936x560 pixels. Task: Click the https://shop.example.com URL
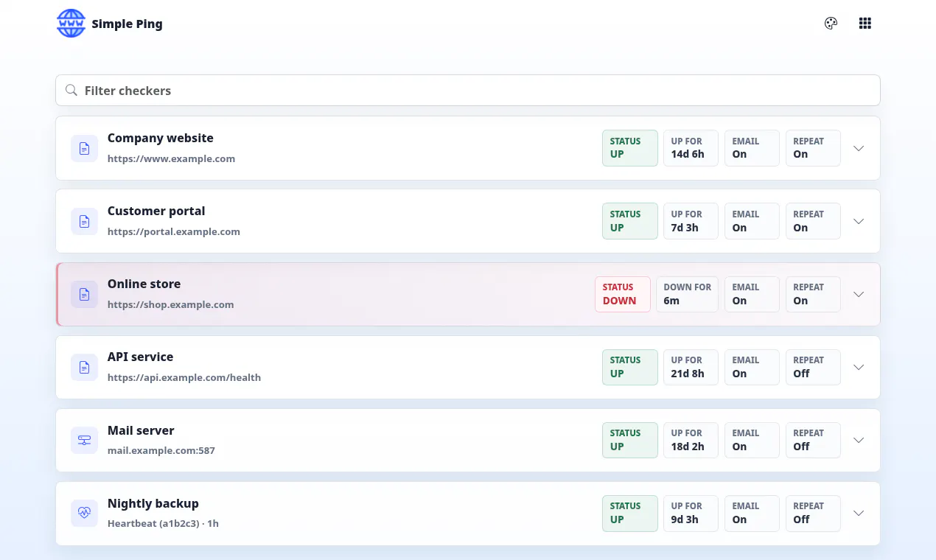point(171,304)
